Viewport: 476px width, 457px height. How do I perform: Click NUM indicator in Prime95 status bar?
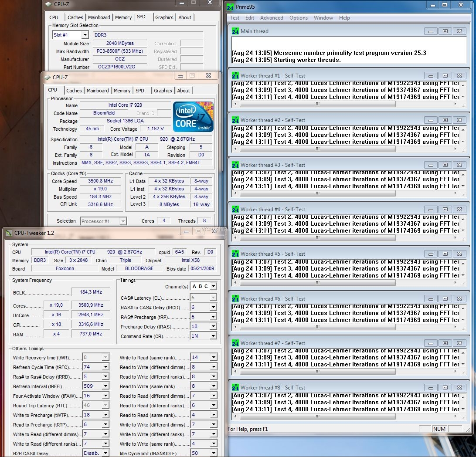point(439,429)
